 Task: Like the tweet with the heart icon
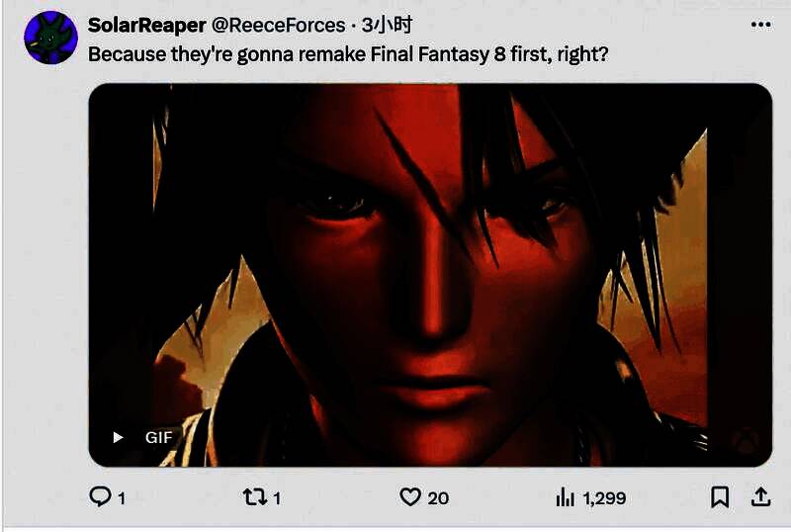tap(410, 496)
